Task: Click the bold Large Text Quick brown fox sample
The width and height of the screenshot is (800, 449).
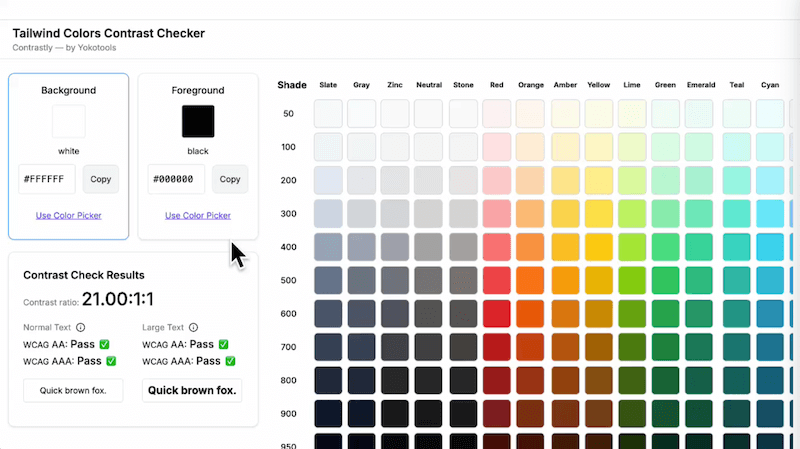Action: [x=192, y=390]
